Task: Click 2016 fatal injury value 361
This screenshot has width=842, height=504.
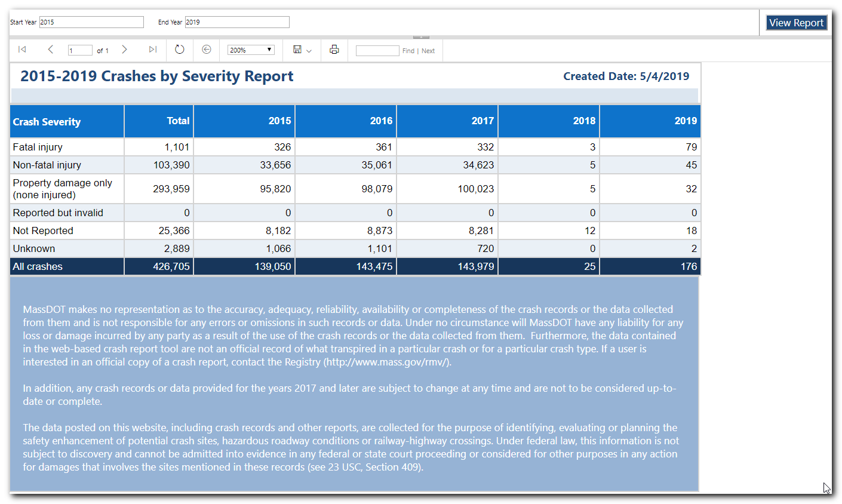Action: (x=384, y=147)
